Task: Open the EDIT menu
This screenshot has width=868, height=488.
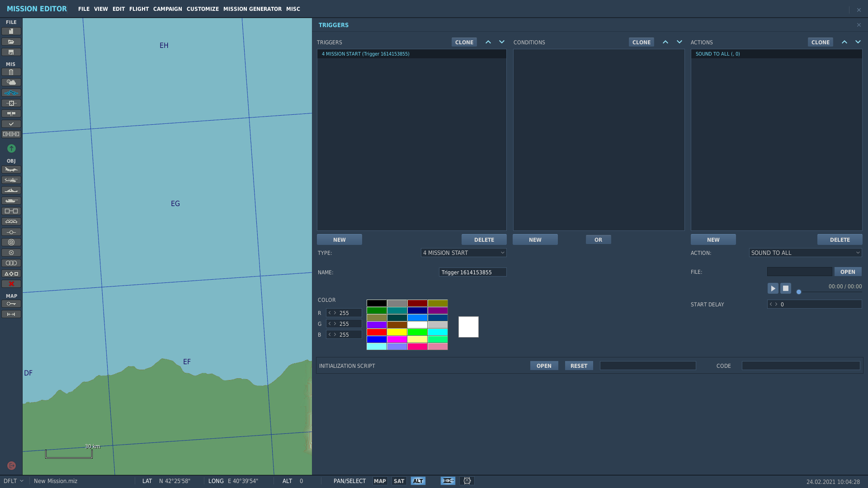Action: click(118, 9)
